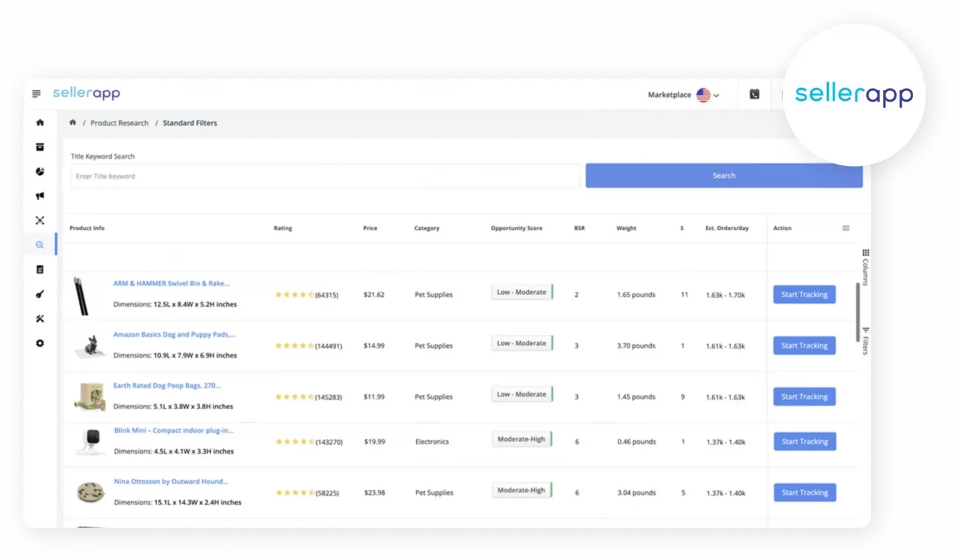Start tracking the Blink Mini product
The width and height of the screenshot is (958, 560).
coord(805,442)
